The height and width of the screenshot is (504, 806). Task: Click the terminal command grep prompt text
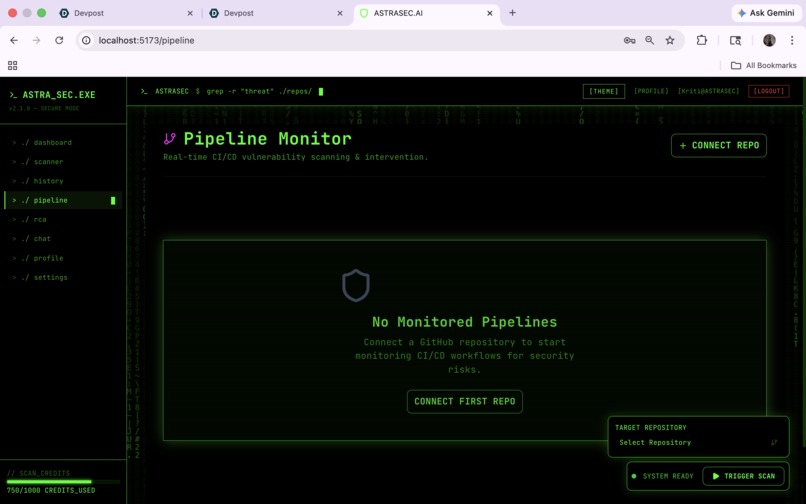tap(259, 91)
